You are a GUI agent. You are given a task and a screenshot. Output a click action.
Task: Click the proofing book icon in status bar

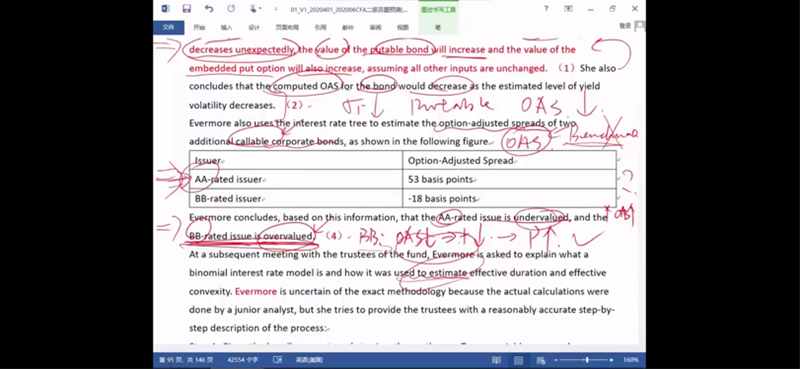click(x=278, y=360)
